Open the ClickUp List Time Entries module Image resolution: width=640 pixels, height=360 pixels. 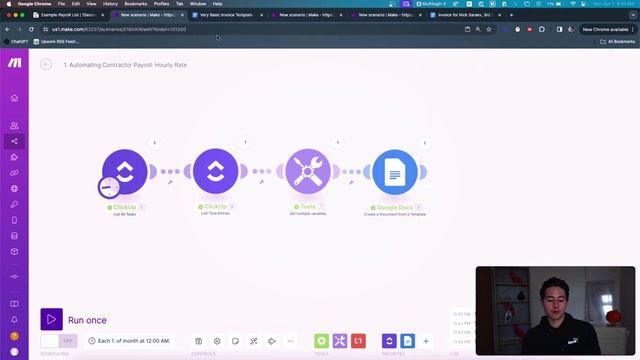point(216,171)
